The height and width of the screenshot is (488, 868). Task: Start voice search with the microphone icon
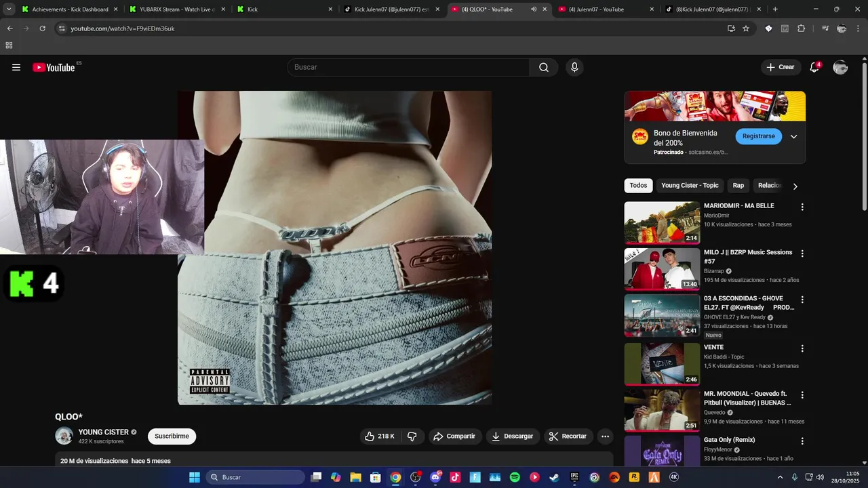(x=574, y=67)
